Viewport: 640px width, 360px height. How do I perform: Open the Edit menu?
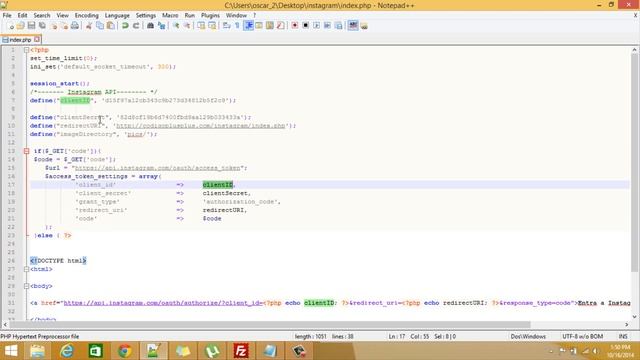22,16
